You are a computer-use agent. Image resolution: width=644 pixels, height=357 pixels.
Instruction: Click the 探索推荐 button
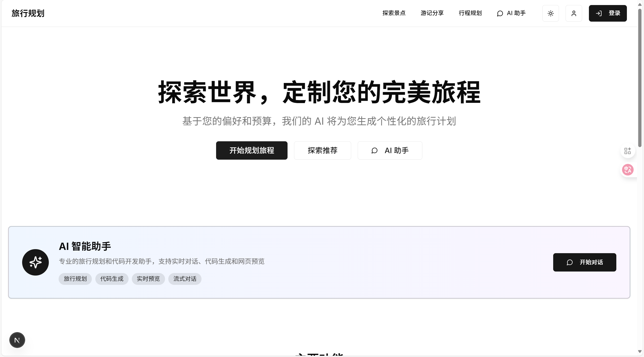click(x=322, y=150)
